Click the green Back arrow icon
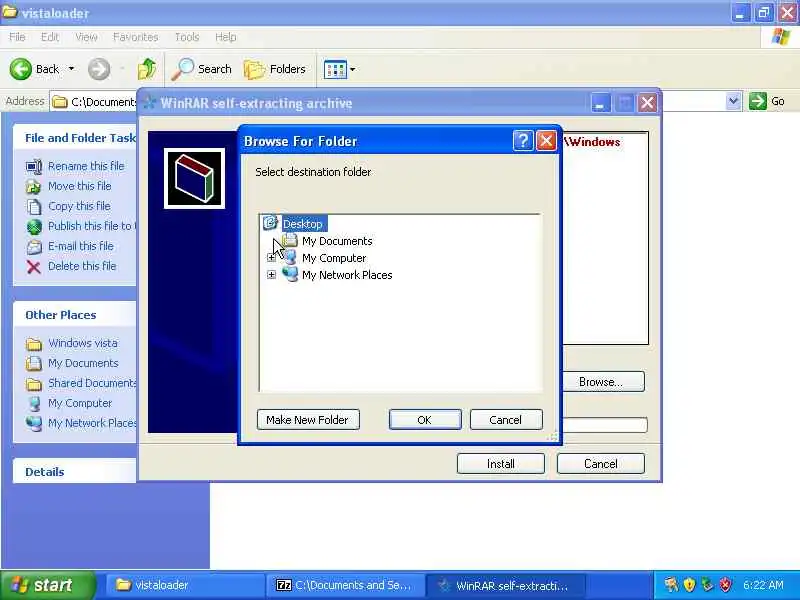Screen dimensions: 800x600 (21, 69)
